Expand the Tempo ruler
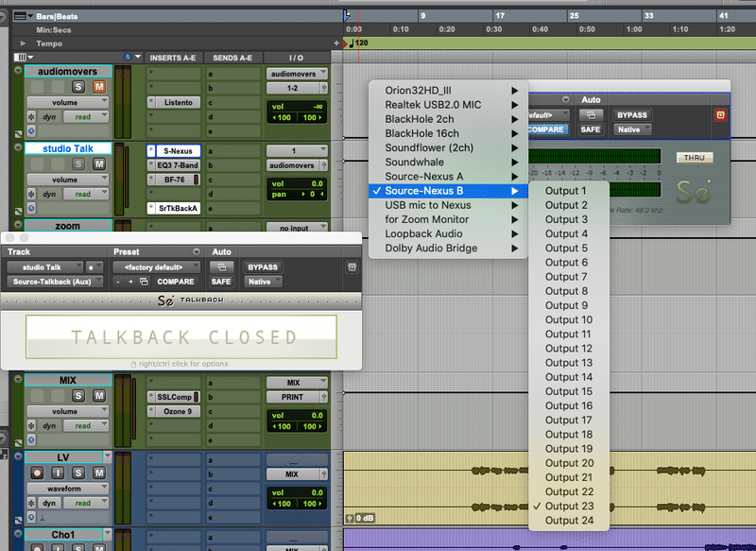This screenshot has height=551, width=756. tap(23, 43)
